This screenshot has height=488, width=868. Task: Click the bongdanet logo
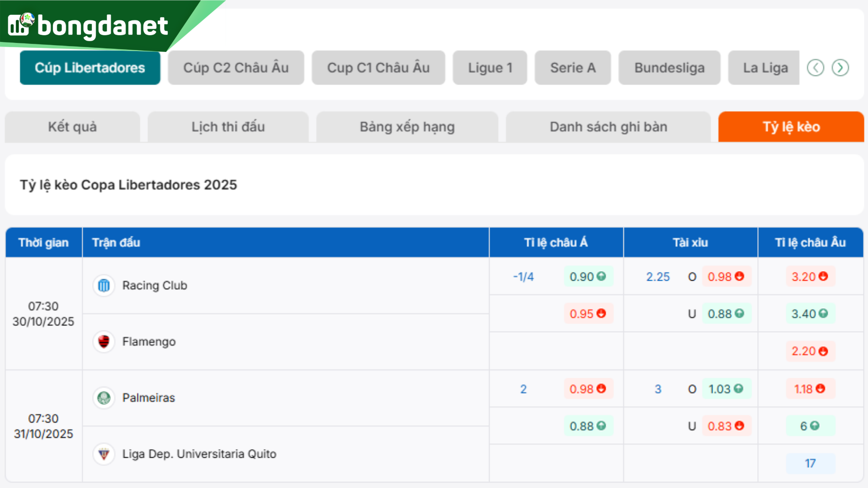pos(89,25)
